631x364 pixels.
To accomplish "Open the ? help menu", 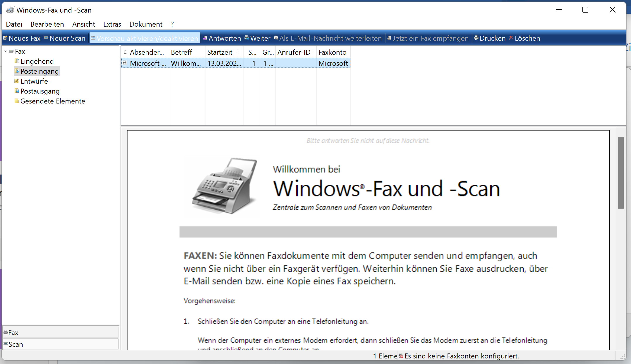I will 172,24.
